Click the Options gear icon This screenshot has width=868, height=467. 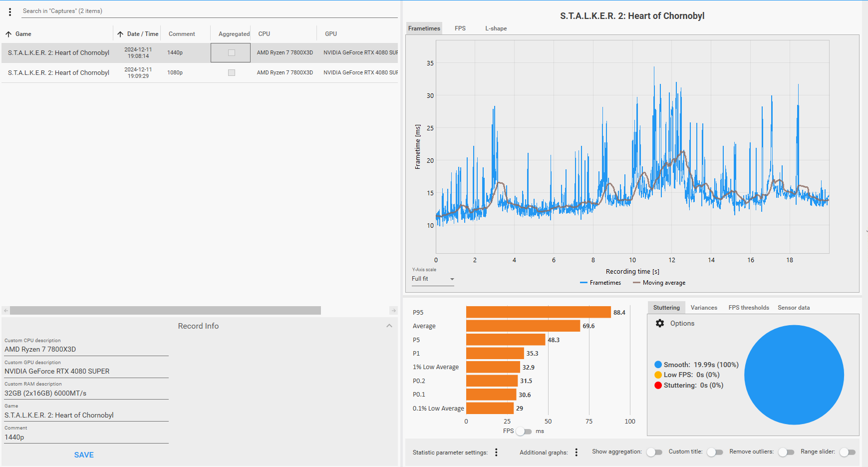click(x=660, y=323)
